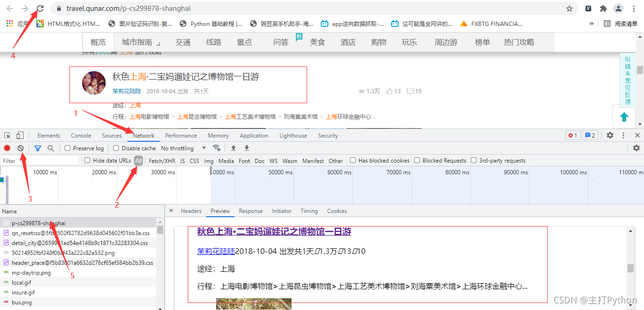Open the network search magnifier icon

(50, 148)
